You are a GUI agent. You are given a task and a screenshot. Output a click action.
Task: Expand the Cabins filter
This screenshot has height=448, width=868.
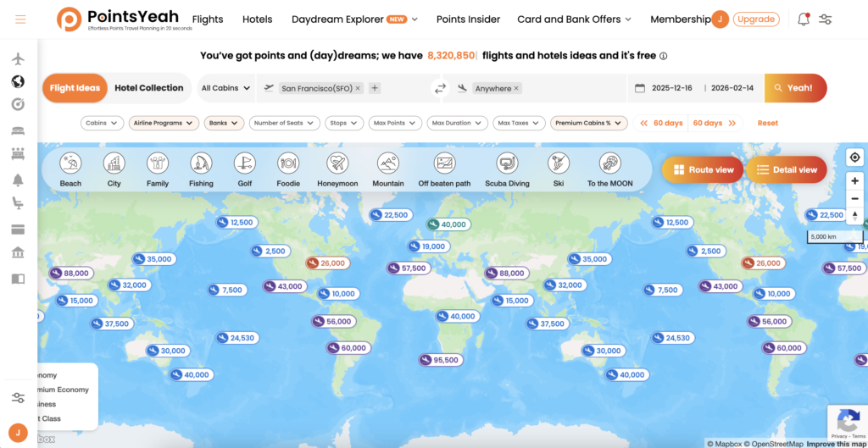102,123
